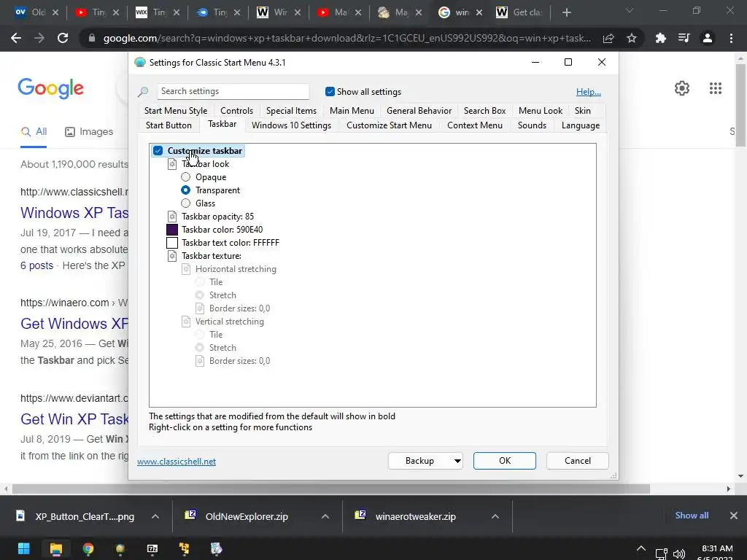
Task: Open the Google apps grid
Action: pos(716,88)
